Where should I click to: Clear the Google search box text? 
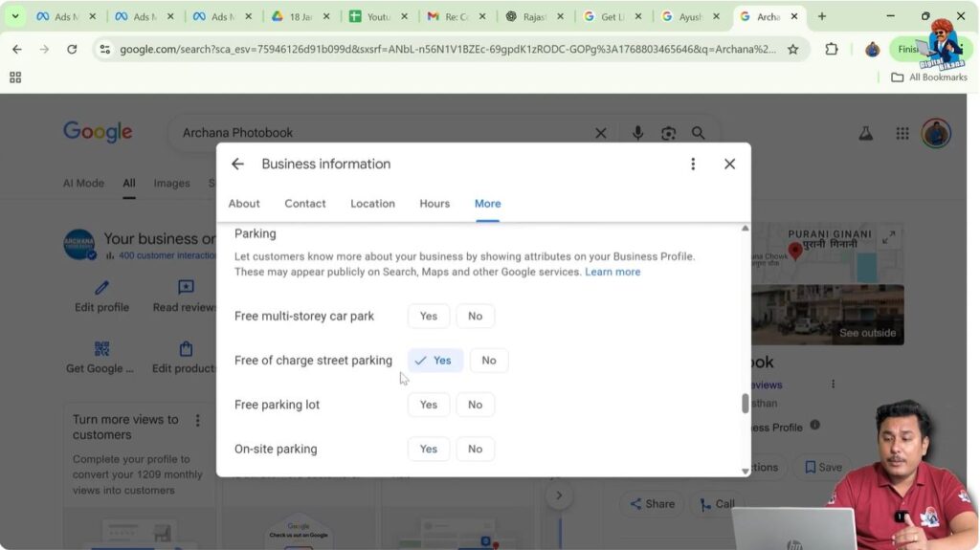click(601, 133)
